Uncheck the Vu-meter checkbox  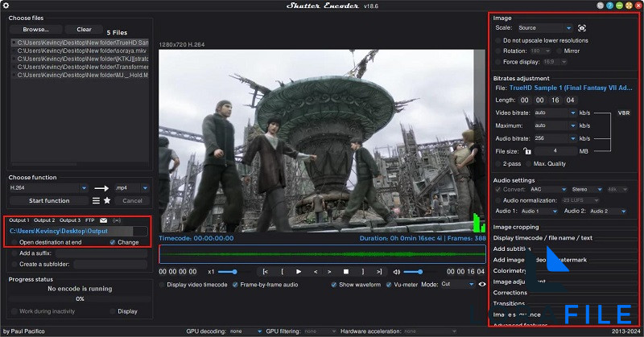(389, 285)
